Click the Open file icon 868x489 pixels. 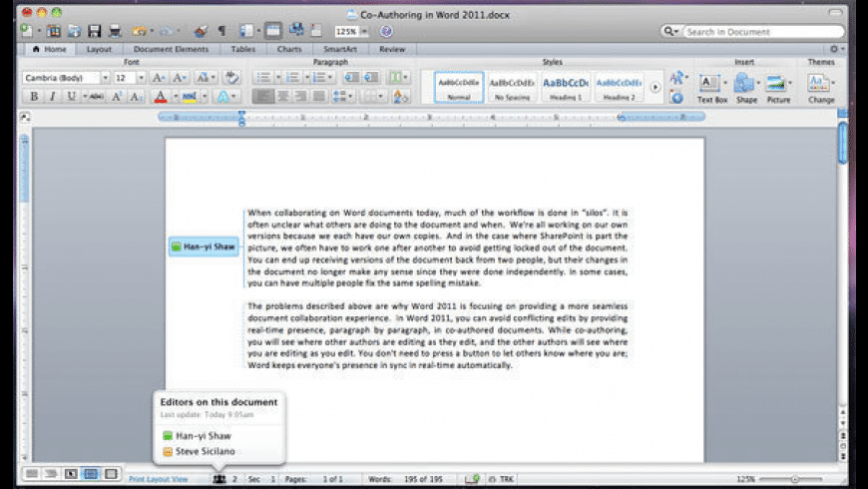74,31
